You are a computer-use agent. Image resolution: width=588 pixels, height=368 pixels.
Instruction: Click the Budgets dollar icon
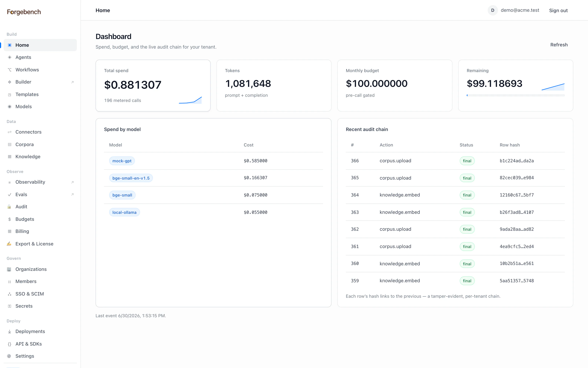(x=10, y=219)
